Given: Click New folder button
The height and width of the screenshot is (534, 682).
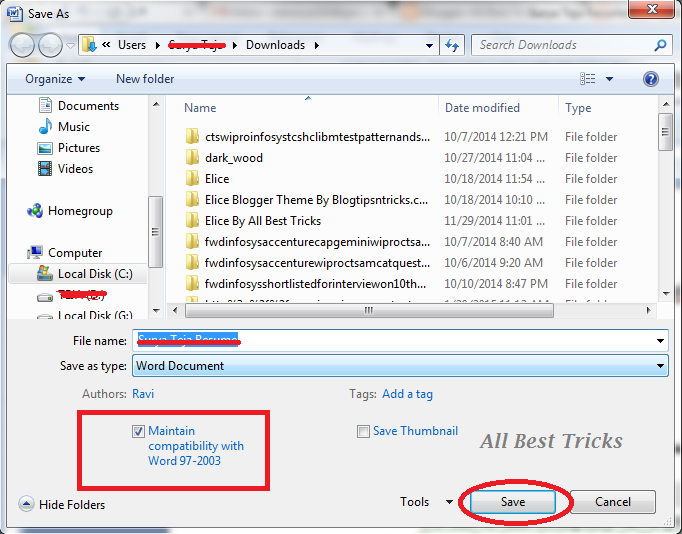Looking at the screenshot, I should pyautogui.click(x=145, y=79).
